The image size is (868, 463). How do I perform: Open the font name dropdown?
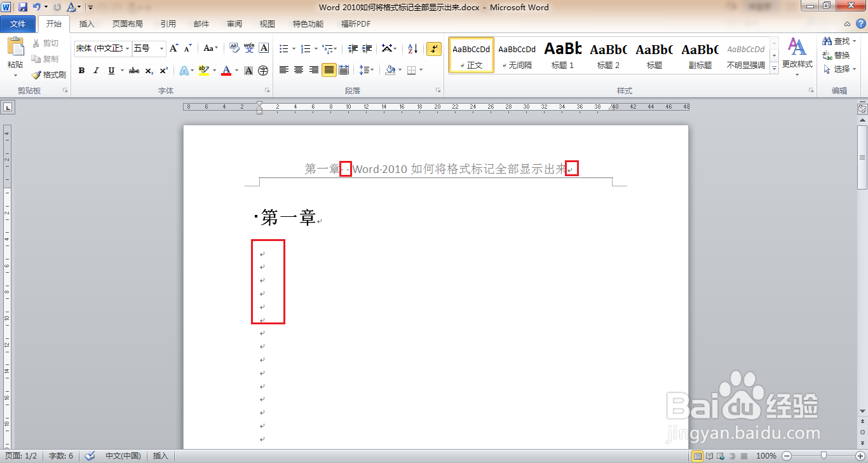click(128, 48)
